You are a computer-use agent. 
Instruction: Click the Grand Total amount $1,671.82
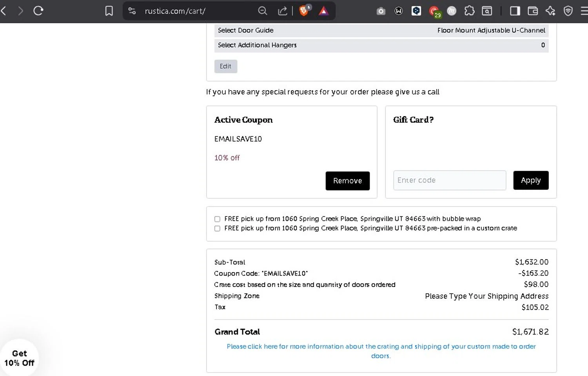530,332
